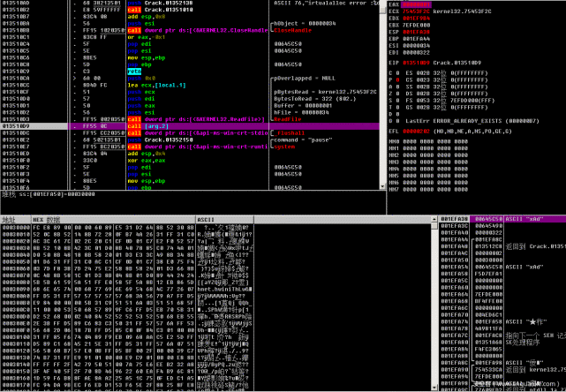
Task: Click the EAX register value
Action: [411, 4]
